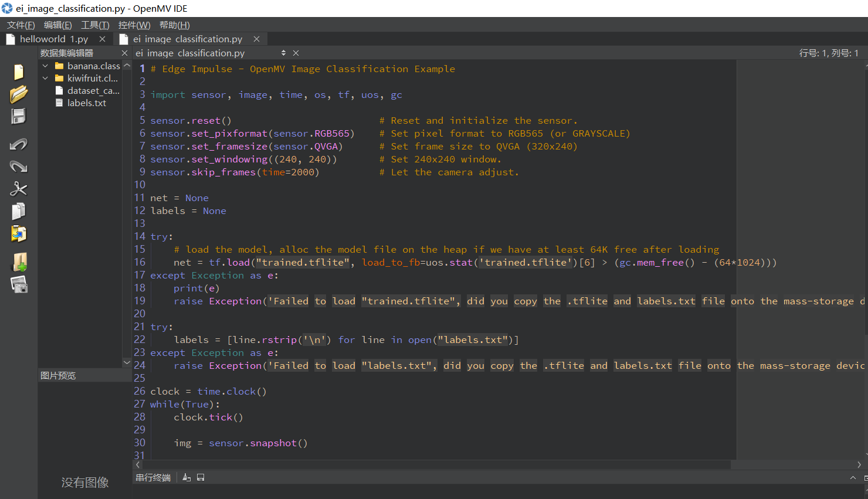This screenshot has height=499, width=868.
Task: Open the 帮助(H) menu
Action: pos(175,25)
